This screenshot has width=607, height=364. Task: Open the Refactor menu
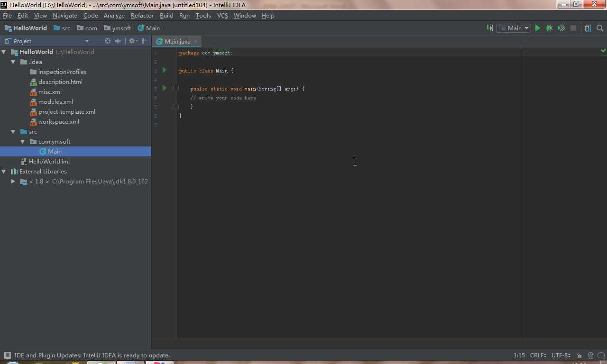(142, 15)
